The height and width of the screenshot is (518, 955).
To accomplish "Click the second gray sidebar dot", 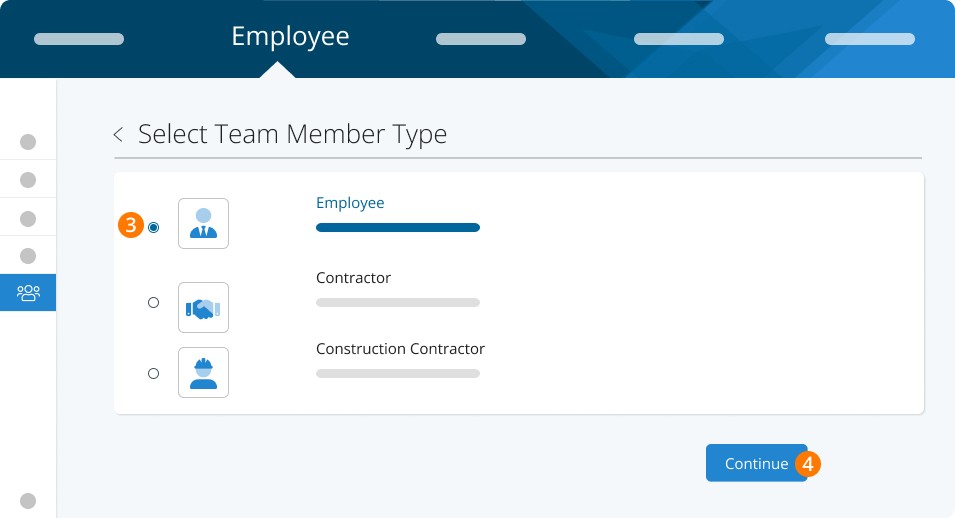I will click(x=28, y=180).
